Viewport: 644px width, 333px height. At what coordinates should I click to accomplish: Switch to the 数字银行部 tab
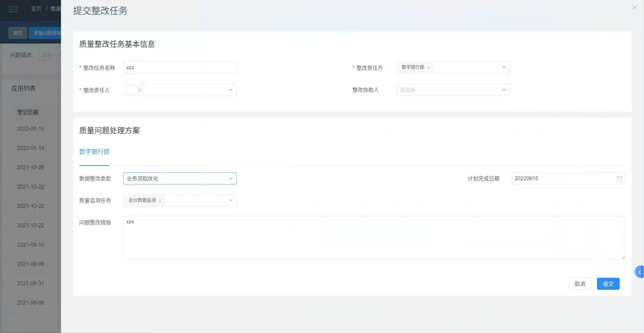click(x=94, y=152)
